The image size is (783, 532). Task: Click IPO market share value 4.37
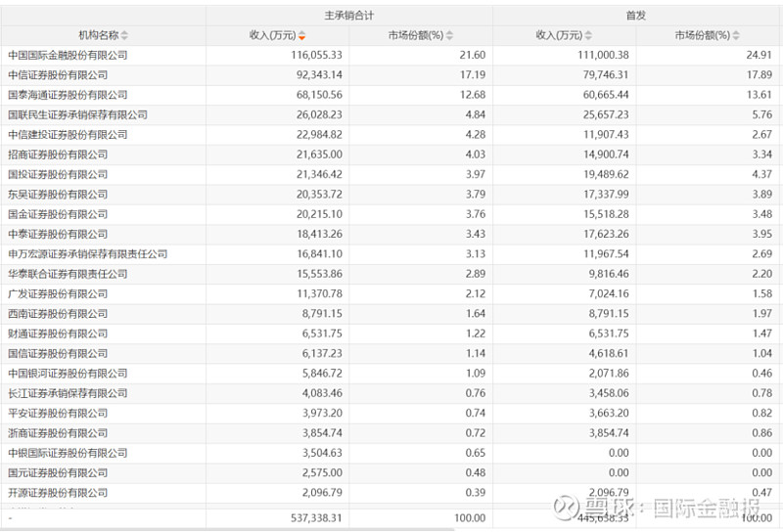pyautogui.click(x=762, y=175)
